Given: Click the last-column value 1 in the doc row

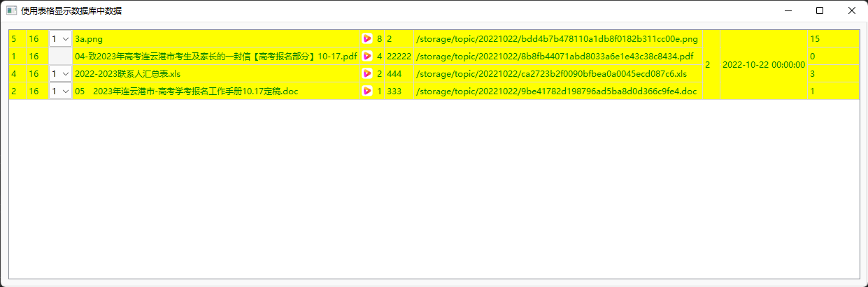Looking at the screenshot, I should (812, 91).
